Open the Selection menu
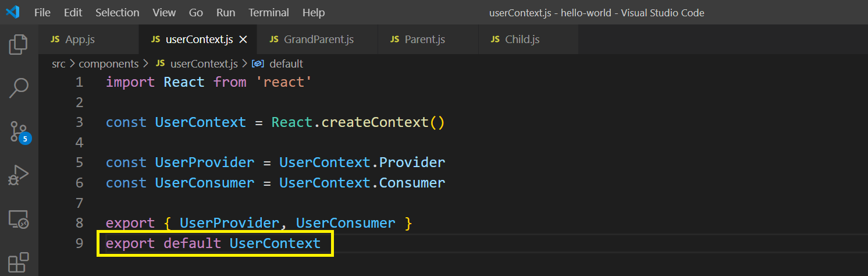The image size is (868, 276). pyautogui.click(x=118, y=12)
